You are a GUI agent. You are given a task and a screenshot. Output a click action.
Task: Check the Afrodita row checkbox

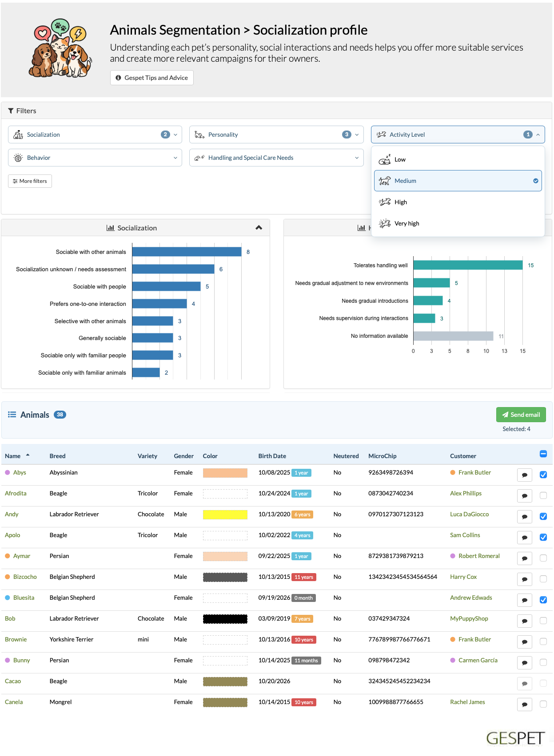click(x=543, y=495)
